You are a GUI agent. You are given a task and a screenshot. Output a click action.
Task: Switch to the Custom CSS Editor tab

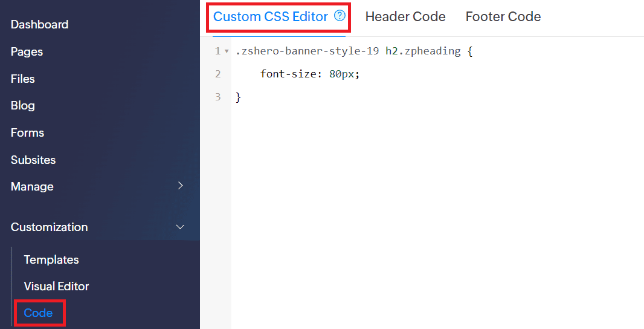tap(271, 16)
